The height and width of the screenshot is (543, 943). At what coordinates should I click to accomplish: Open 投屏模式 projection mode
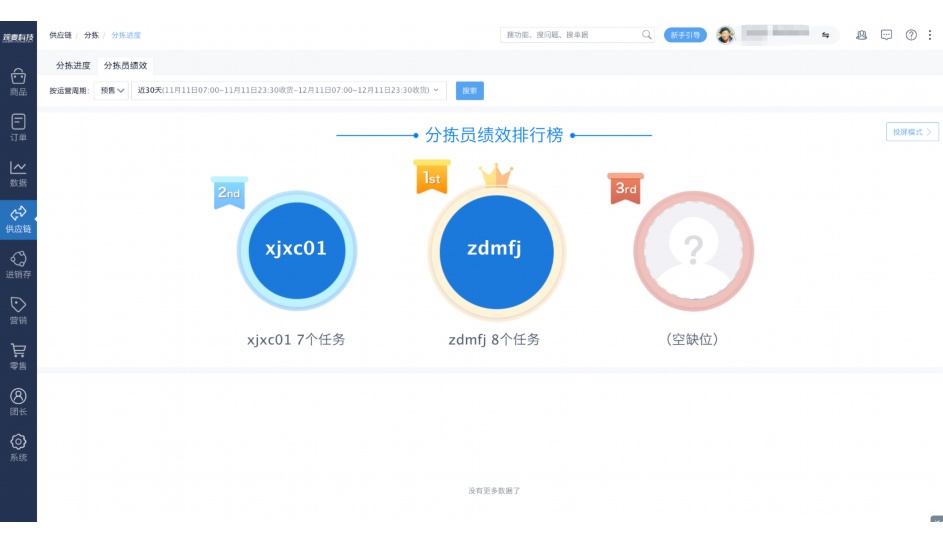(x=912, y=132)
